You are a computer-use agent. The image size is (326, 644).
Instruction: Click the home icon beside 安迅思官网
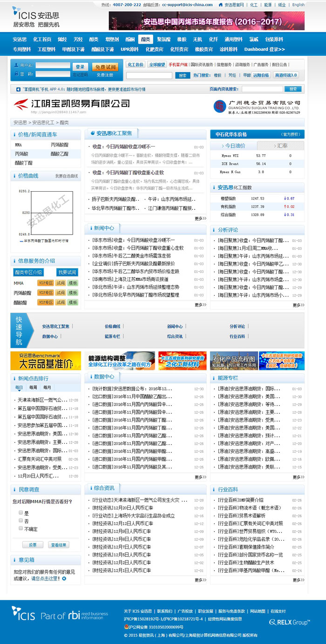[x=221, y=5]
